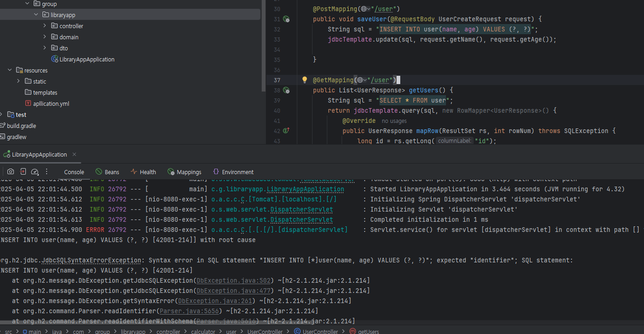This screenshot has height=334, width=644.
Task: Click the main breadcrumb segment
Action: [x=35, y=331]
